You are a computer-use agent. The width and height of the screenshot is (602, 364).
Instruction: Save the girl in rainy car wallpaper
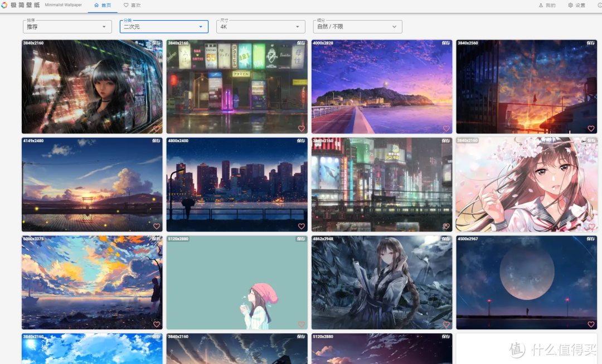(156, 43)
